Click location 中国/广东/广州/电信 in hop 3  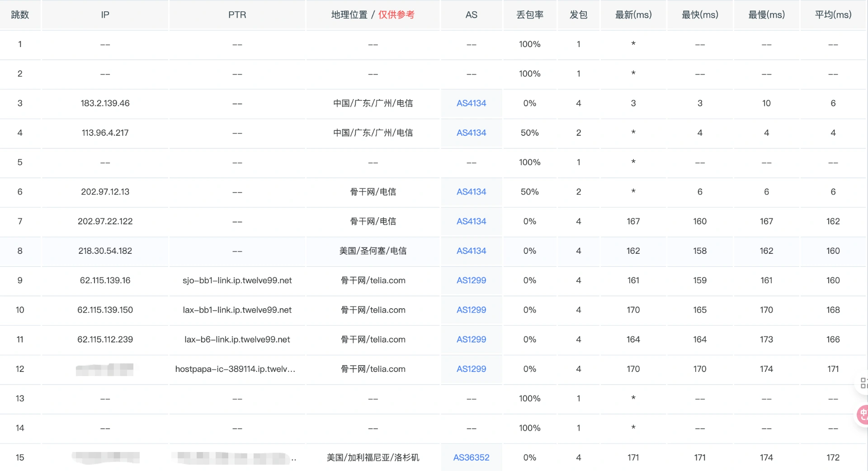tap(373, 103)
